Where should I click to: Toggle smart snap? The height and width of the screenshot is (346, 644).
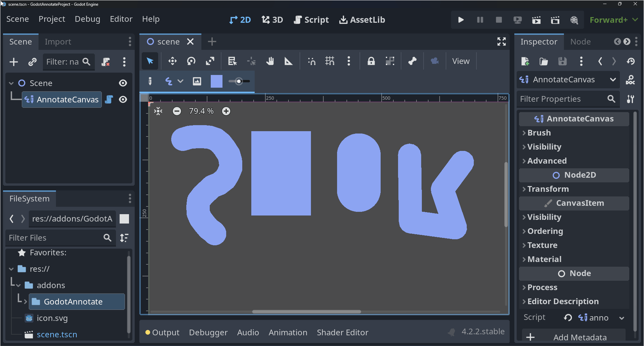tap(312, 61)
